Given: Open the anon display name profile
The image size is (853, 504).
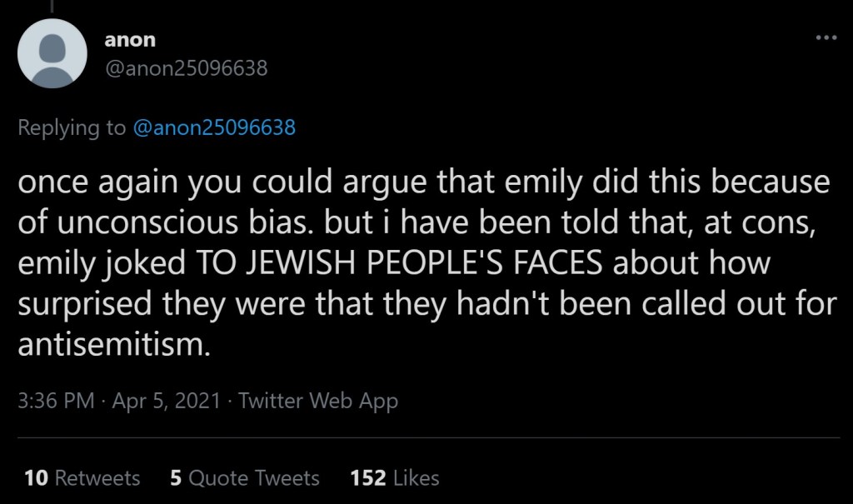Looking at the screenshot, I should click(130, 39).
